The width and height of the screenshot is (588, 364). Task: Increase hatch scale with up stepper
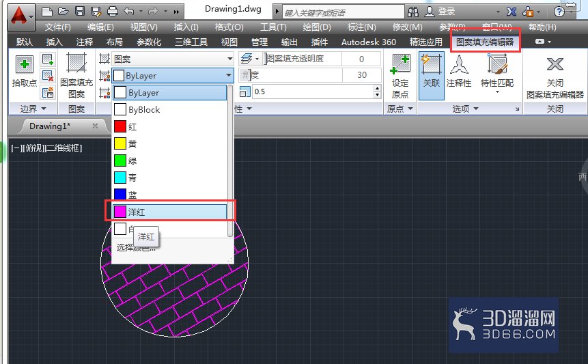click(x=378, y=89)
